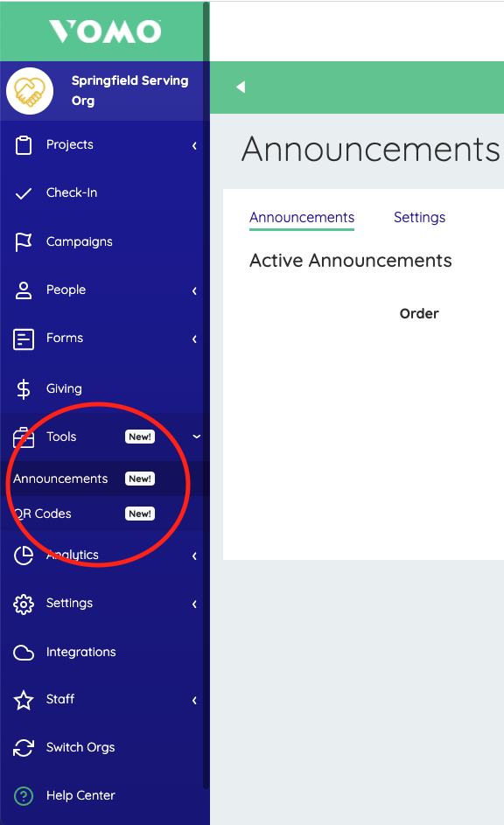This screenshot has width=504, height=825.
Task: Open the Staff menu item
Action: pos(60,699)
